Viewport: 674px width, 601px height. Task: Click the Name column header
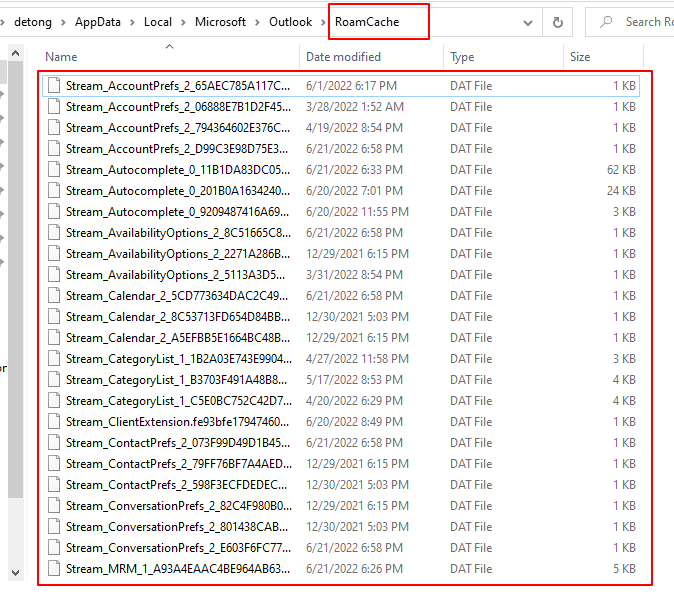tap(61, 57)
